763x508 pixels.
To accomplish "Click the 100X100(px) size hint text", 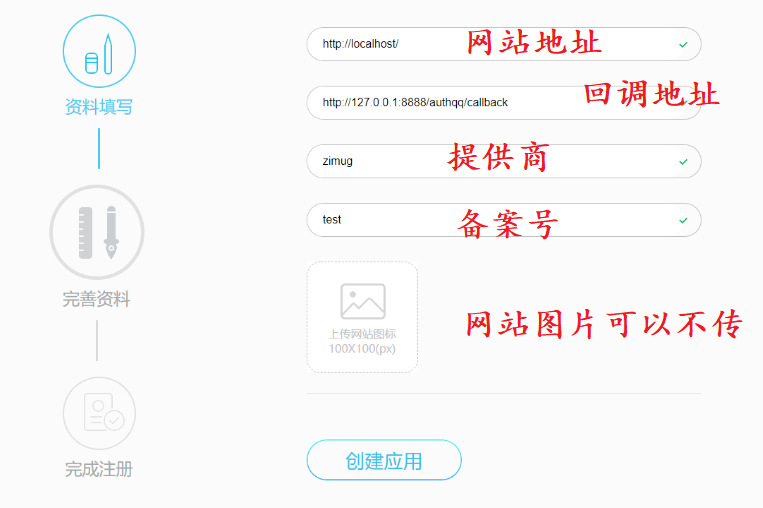I will point(362,349).
